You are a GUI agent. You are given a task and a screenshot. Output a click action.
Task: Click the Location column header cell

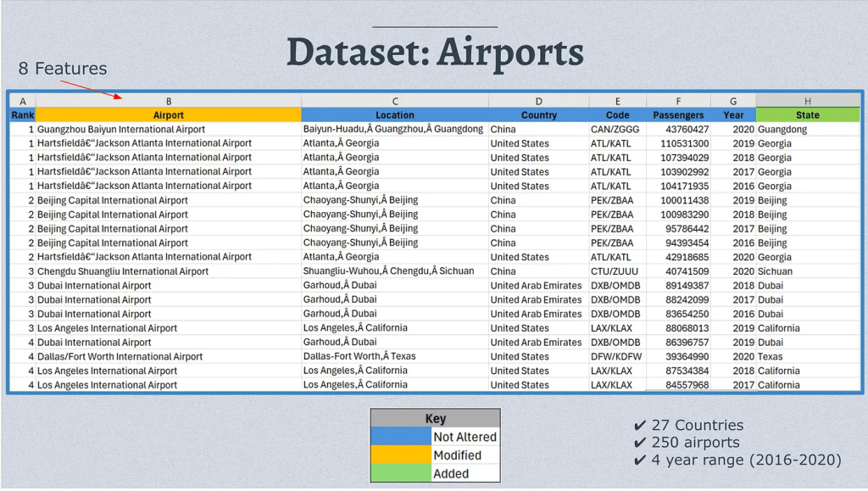[395, 115]
